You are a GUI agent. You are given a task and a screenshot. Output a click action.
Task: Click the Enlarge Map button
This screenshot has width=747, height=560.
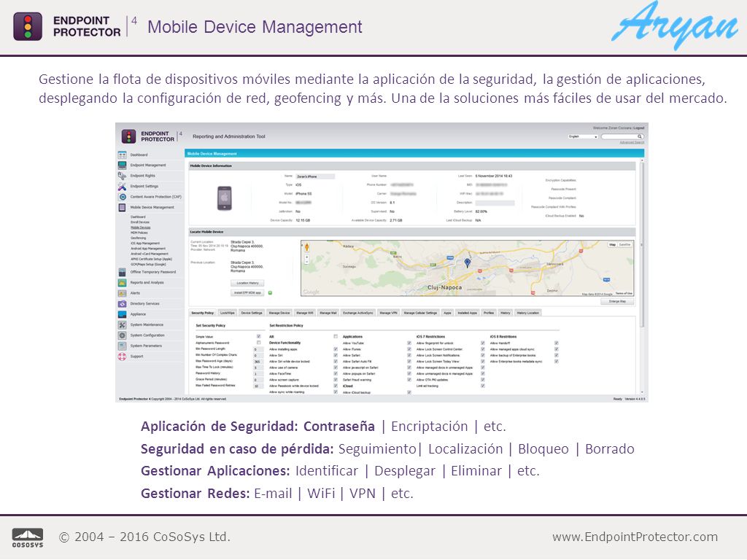point(617,301)
